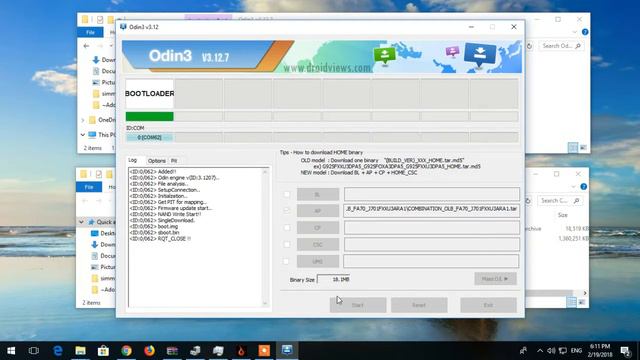Open File menu in upper Explorer window
The width and height of the screenshot is (640, 360).
point(90,32)
